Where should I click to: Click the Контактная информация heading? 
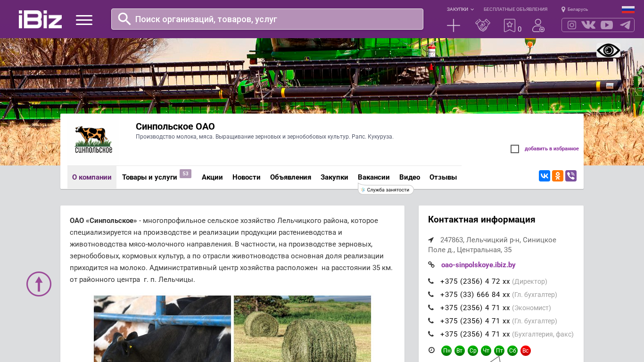[x=482, y=220]
